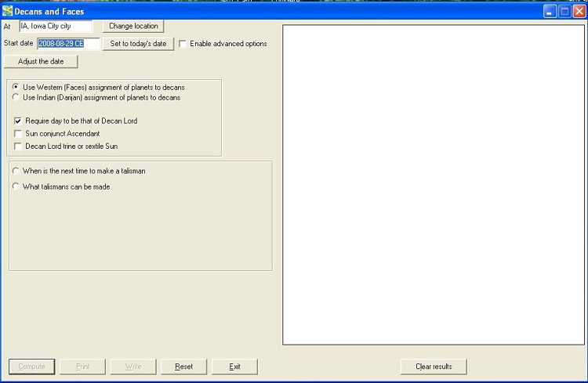
Task: Click the Exit button
Action: coord(234,367)
